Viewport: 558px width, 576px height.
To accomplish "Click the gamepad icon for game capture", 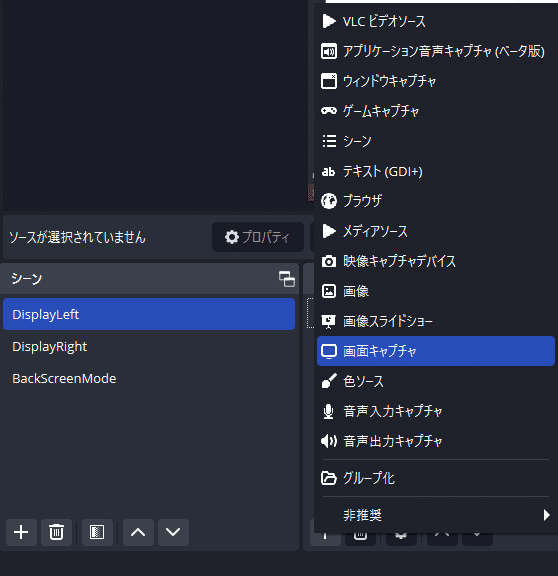I will (x=329, y=111).
